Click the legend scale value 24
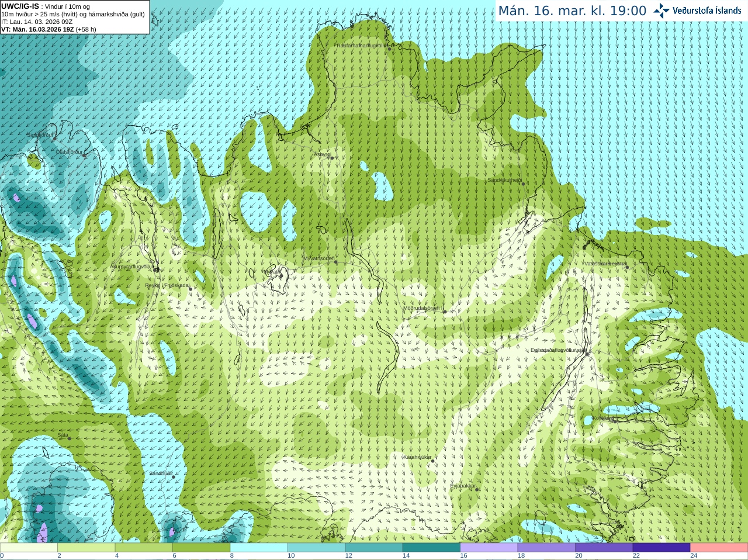Image resolution: width=748 pixels, height=560 pixels. click(694, 556)
